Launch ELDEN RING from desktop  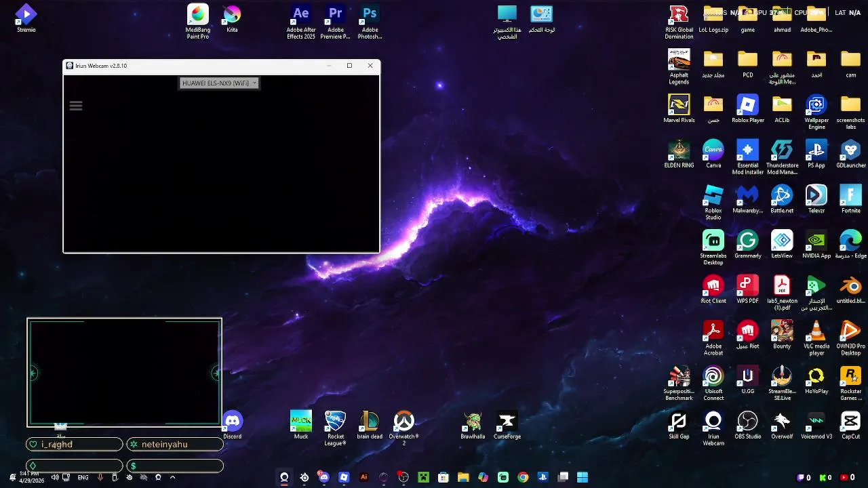pyautogui.click(x=679, y=154)
